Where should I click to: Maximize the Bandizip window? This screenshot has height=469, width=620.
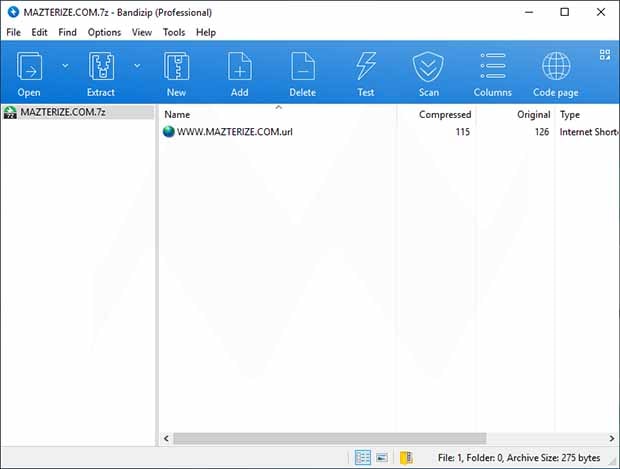tap(565, 12)
